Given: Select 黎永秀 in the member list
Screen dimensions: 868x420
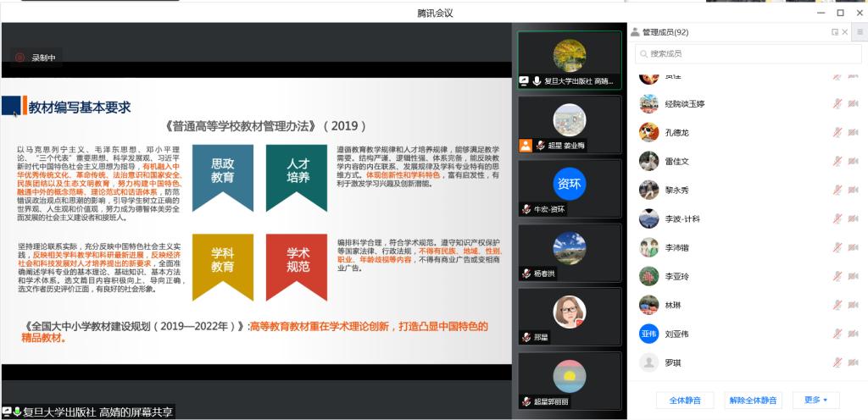Looking at the screenshot, I should 676,190.
